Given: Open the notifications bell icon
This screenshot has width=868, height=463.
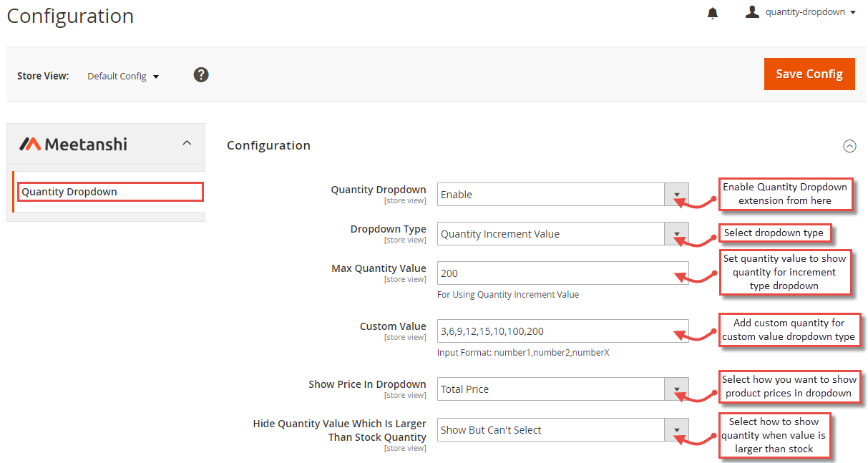Looking at the screenshot, I should point(712,12).
